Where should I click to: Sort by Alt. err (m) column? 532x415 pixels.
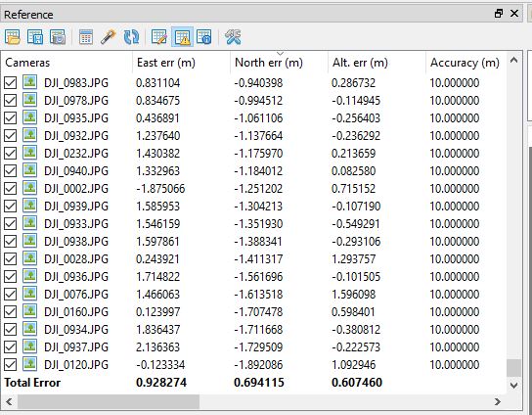[377, 63]
